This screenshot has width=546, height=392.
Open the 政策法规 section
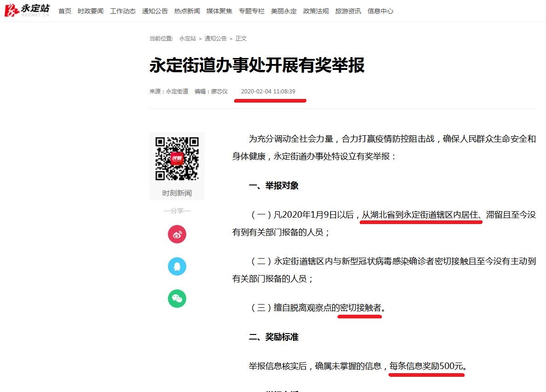point(316,11)
